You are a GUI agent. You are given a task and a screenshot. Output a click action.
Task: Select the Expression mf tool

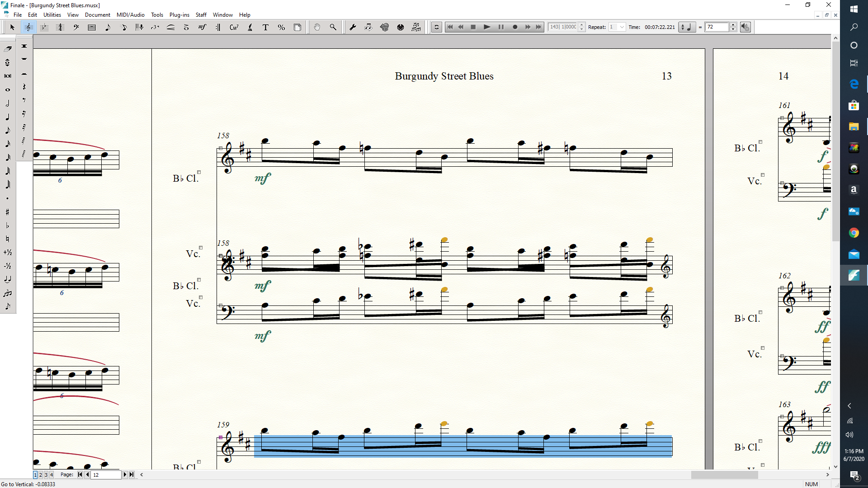202,27
